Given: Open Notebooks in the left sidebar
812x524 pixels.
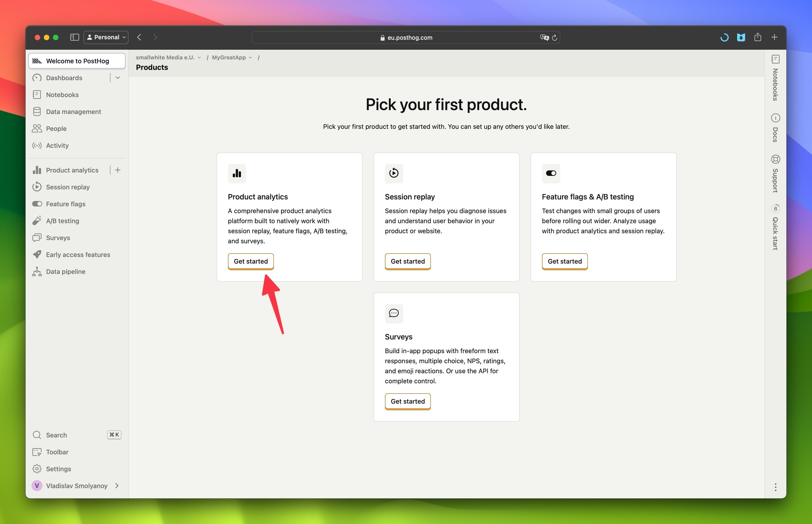Looking at the screenshot, I should (62, 95).
